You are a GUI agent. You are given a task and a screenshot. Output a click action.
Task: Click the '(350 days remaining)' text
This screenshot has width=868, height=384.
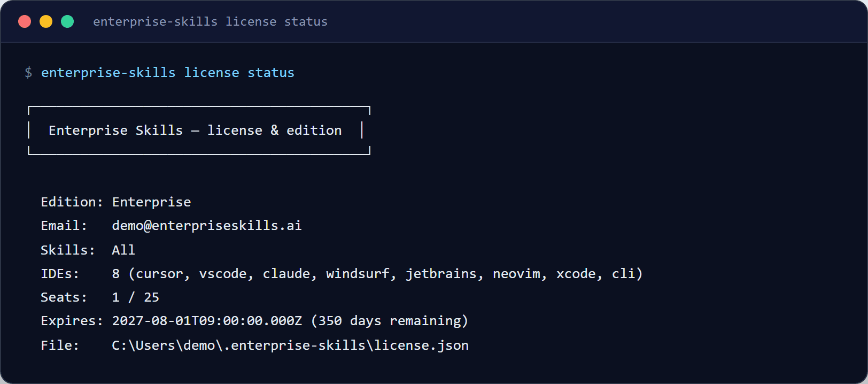(390, 321)
